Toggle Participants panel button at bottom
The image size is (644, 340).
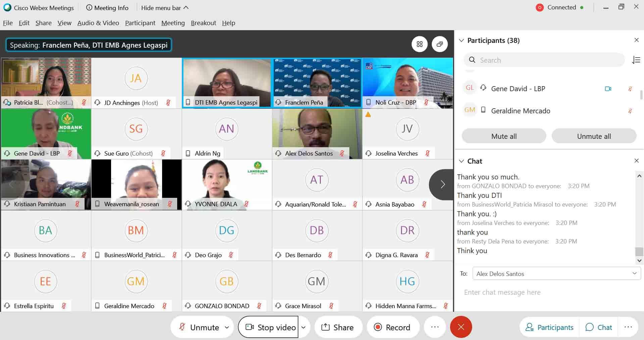point(549,327)
